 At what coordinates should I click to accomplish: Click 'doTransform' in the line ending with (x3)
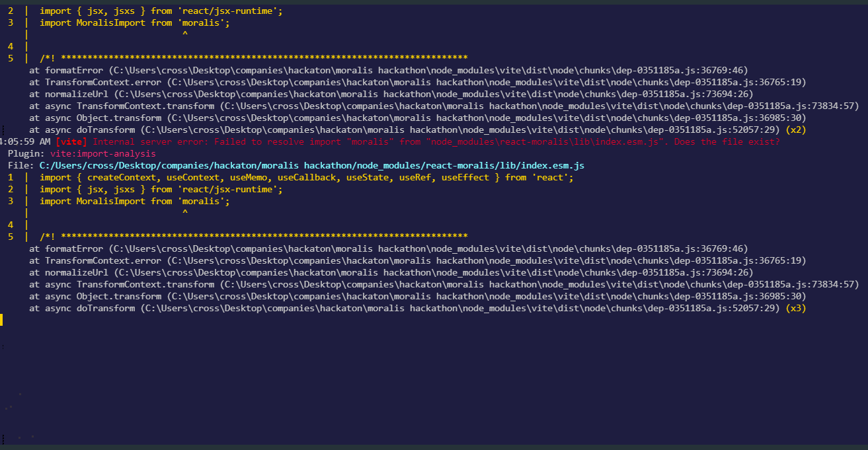pos(106,308)
